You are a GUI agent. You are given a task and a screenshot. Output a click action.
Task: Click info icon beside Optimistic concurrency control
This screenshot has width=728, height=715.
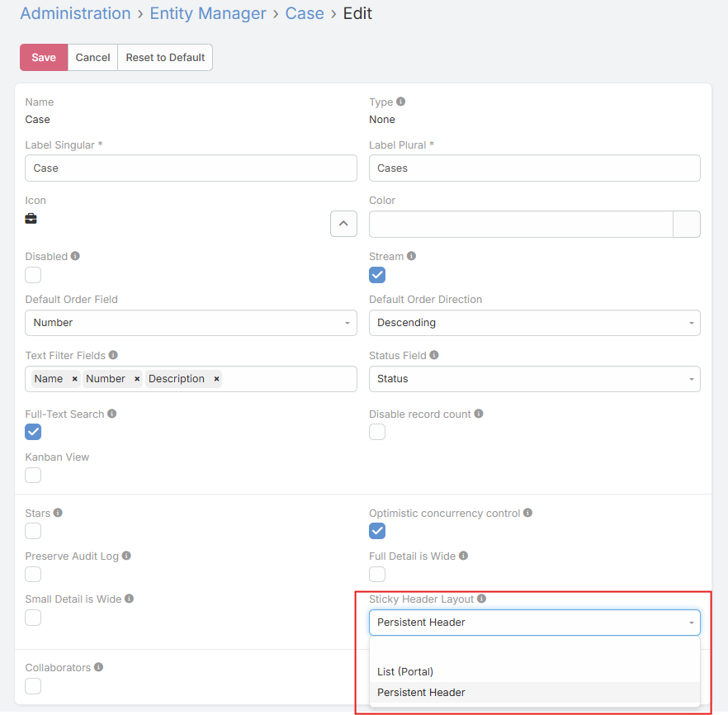pos(528,513)
